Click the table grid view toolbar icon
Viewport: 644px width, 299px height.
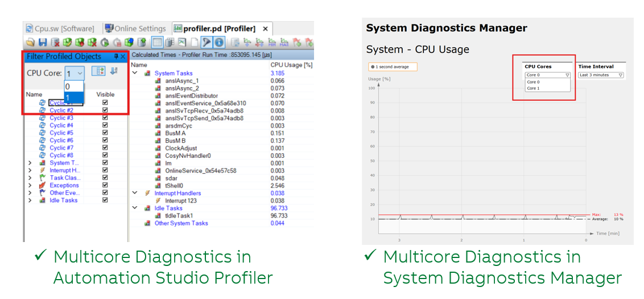pyautogui.click(x=157, y=42)
